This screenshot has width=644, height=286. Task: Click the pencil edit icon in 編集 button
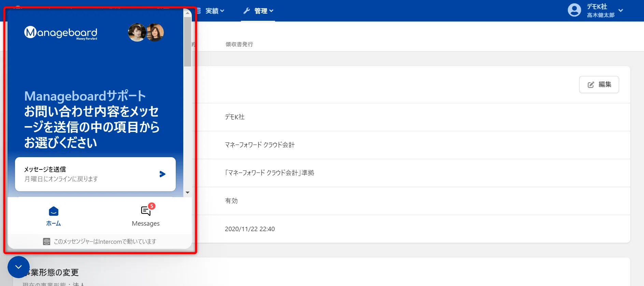pos(591,85)
